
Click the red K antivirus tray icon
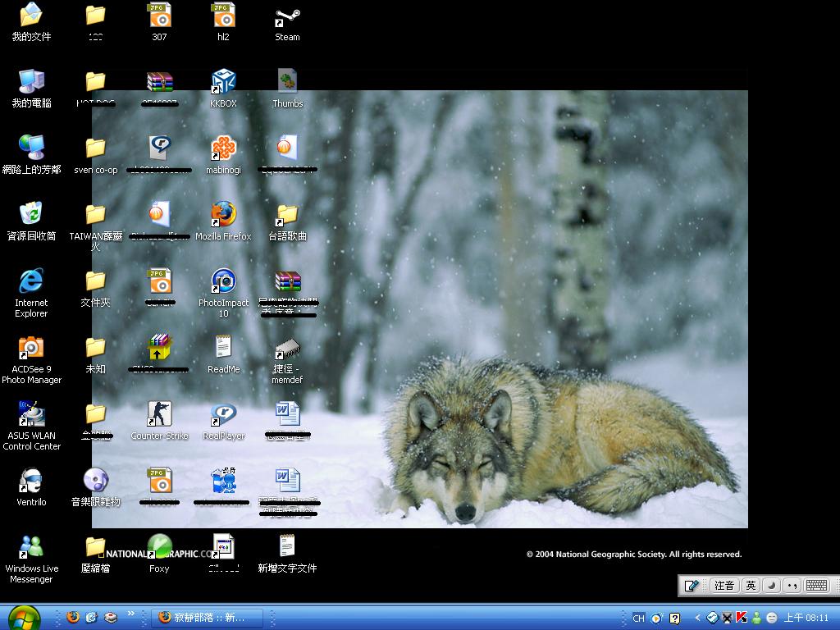click(x=742, y=618)
